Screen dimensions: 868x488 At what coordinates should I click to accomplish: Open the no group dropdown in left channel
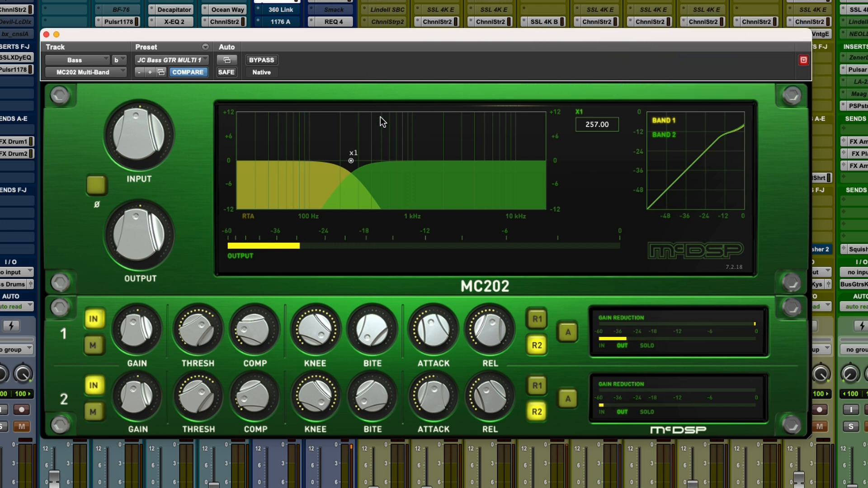point(17,350)
